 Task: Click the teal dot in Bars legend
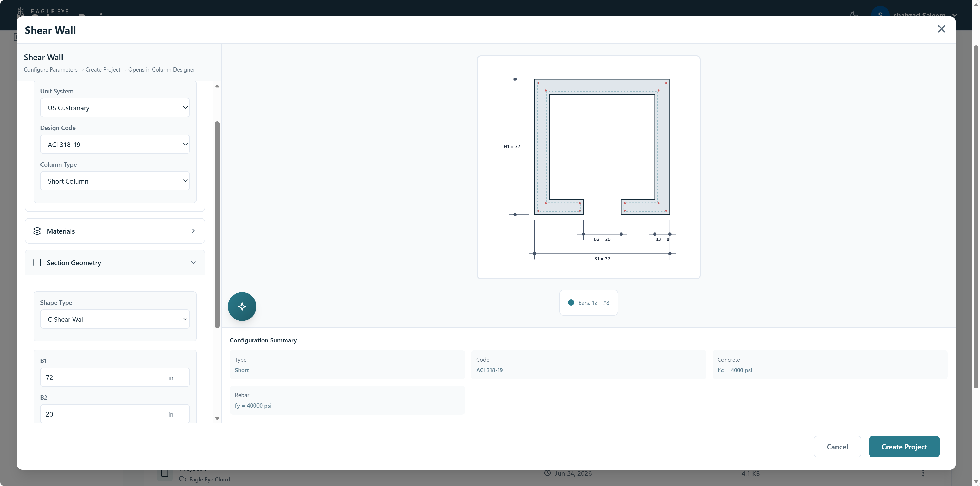tap(571, 302)
